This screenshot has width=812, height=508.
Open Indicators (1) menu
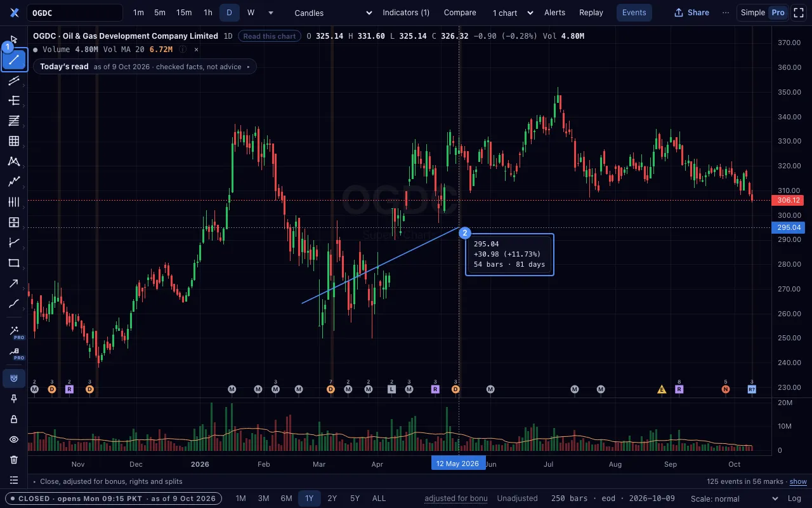point(406,13)
